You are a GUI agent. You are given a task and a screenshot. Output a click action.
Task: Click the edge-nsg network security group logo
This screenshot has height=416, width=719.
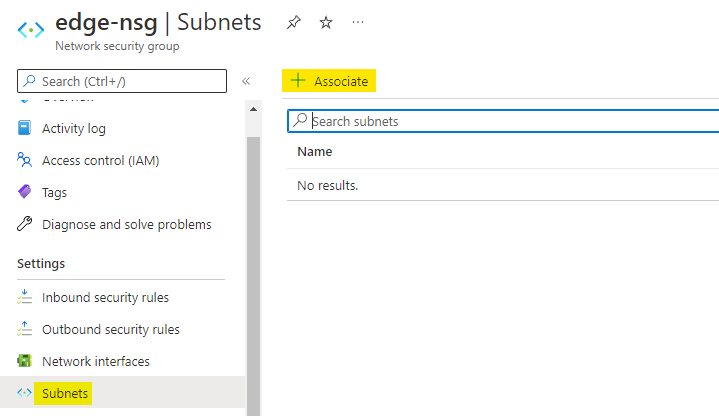(x=31, y=30)
